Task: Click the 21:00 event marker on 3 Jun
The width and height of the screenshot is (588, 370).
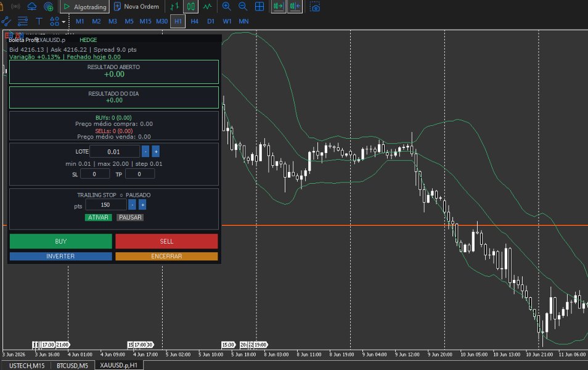Action: 63,345
